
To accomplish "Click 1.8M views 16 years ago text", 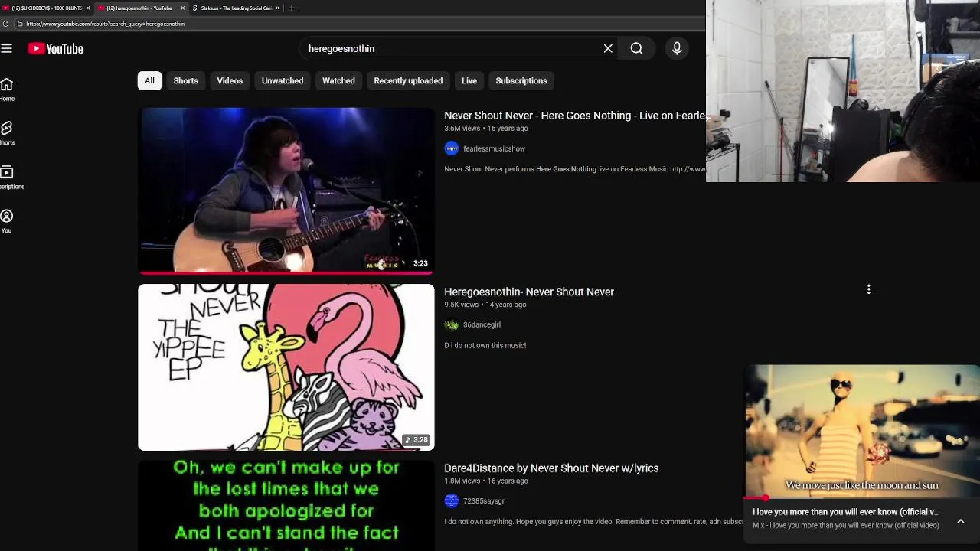I will [486, 481].
